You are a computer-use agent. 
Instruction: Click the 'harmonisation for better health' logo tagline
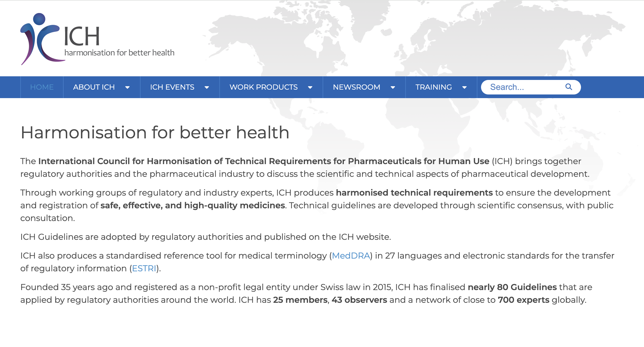click(119, 53)
